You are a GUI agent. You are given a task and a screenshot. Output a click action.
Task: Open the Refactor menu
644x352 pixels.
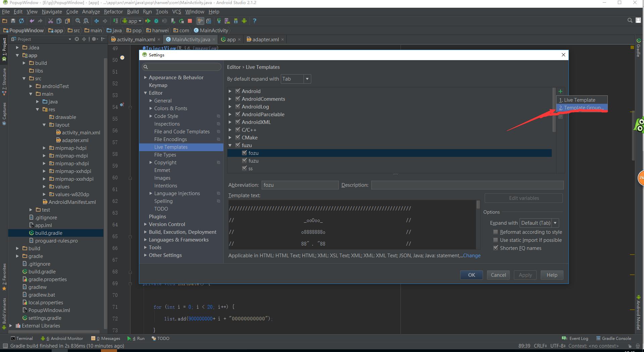113,12
